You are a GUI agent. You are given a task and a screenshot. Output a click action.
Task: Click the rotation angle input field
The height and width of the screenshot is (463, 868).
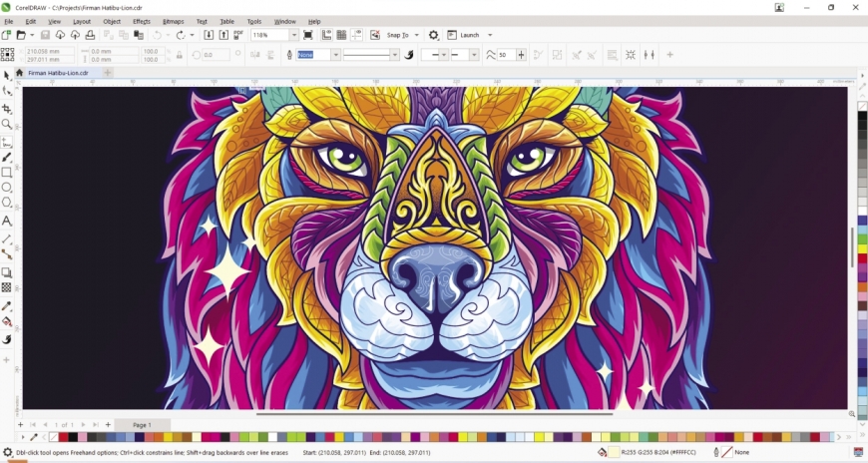point(216,55)
